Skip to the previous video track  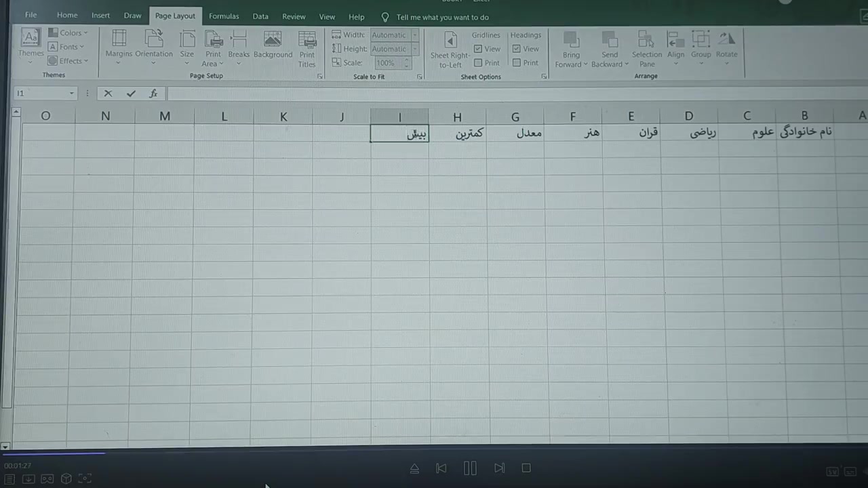coord(441,468)
